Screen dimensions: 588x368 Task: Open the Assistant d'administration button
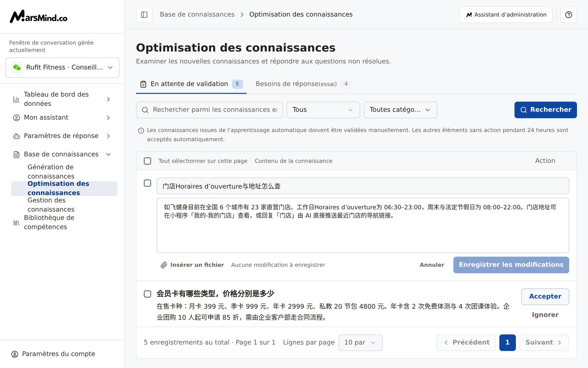click(506, 15)
